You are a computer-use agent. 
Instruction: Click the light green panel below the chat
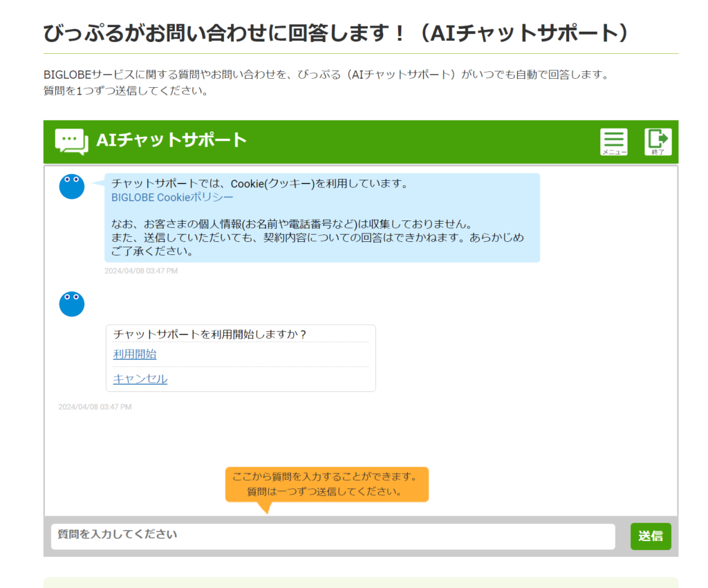[360, 582]
